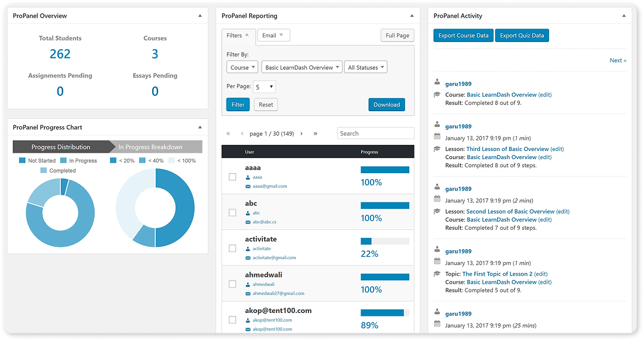
Task: Toggle the < 40% legend swatch
Action: click(x=142, y=160)
